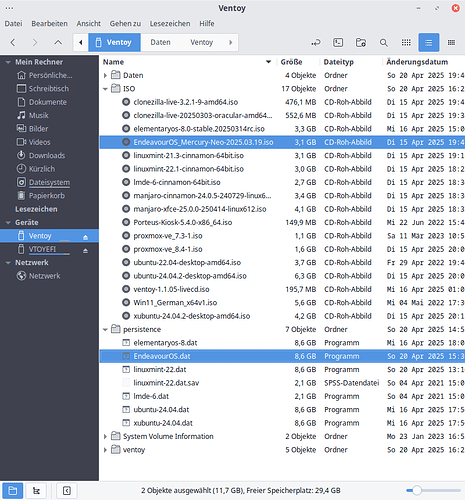The image size is (465, 500).
Task: Click the Daten path bar button
Action: [x=160, y=42]
